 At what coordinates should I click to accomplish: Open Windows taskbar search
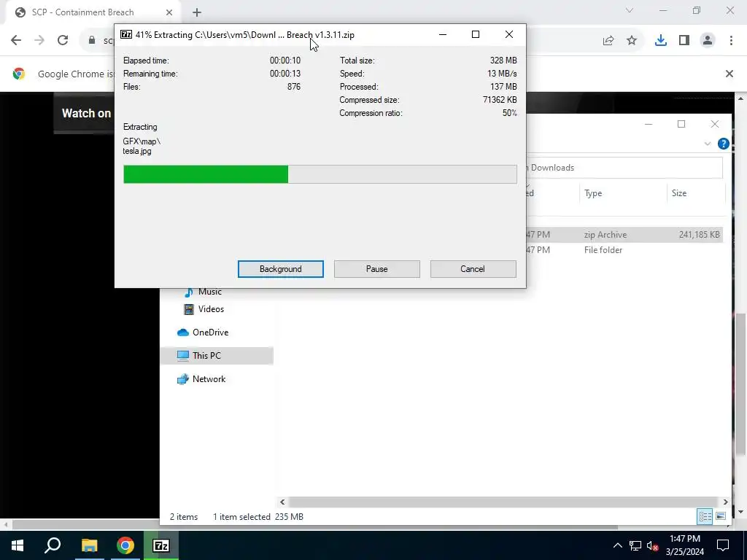[53, 545]
